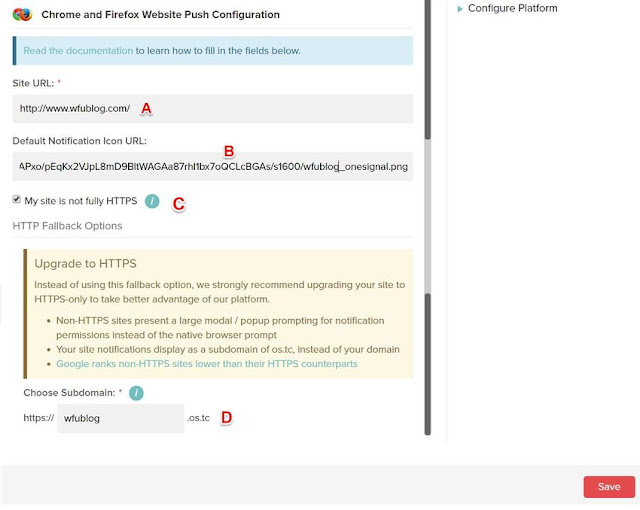Click the https:// prefix text
The height and width of the screenshot is (510, 640).
pyautogui.click(x=39, y=418)
